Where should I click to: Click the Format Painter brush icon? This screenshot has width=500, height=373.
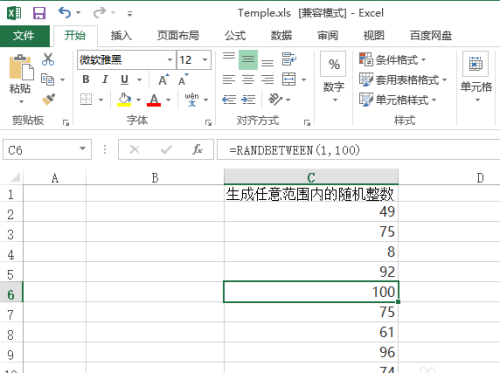click(x=48, y=99)
